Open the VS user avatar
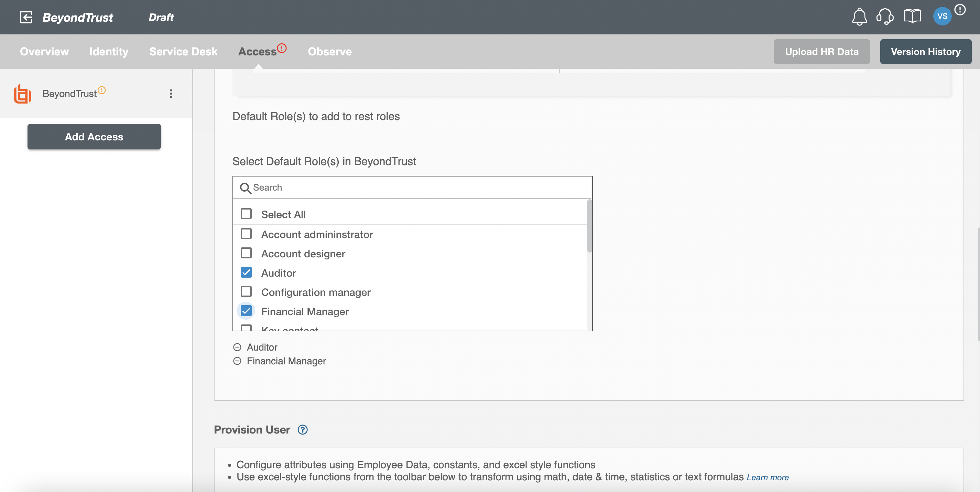The height and width of the screenshot is (492, 980). (x=942, y=17)
